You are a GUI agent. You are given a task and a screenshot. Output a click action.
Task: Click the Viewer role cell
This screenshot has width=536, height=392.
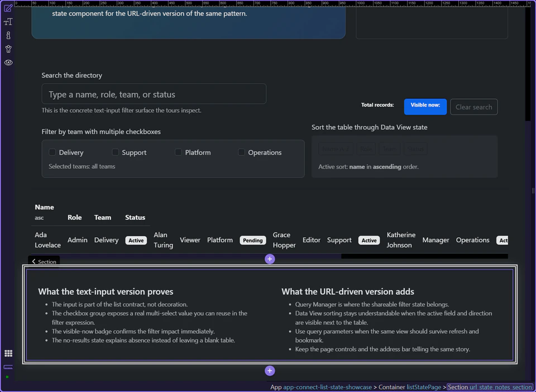click(190, 240)
